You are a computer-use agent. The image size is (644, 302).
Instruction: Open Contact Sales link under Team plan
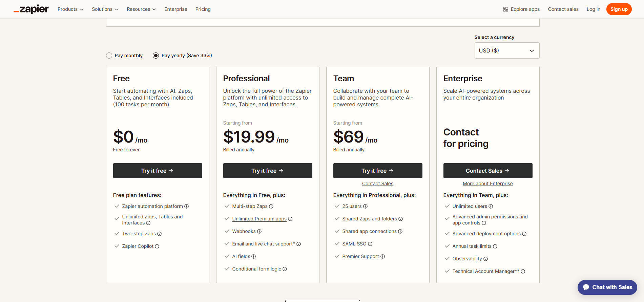click(x=378, y=184)
